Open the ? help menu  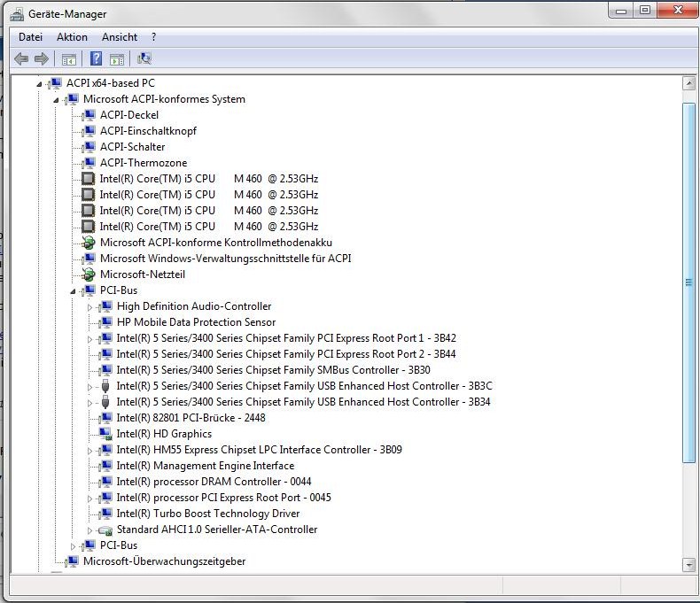[153, 37]
